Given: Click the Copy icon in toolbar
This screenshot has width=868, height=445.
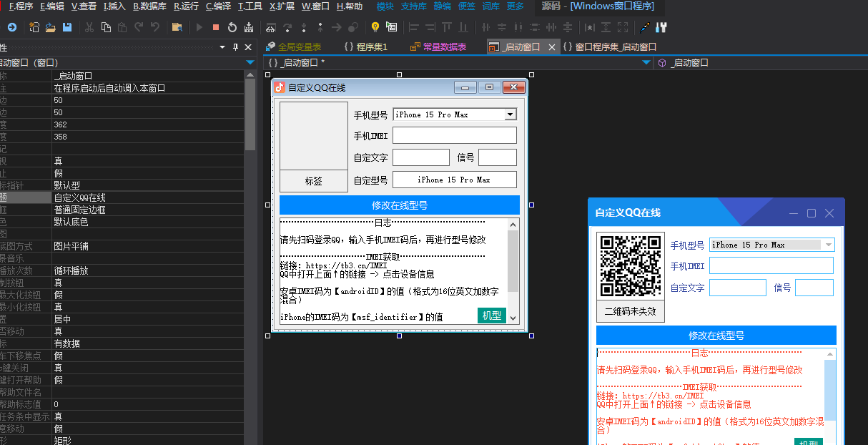Looking at the screenshot, I should pos(106,28).
